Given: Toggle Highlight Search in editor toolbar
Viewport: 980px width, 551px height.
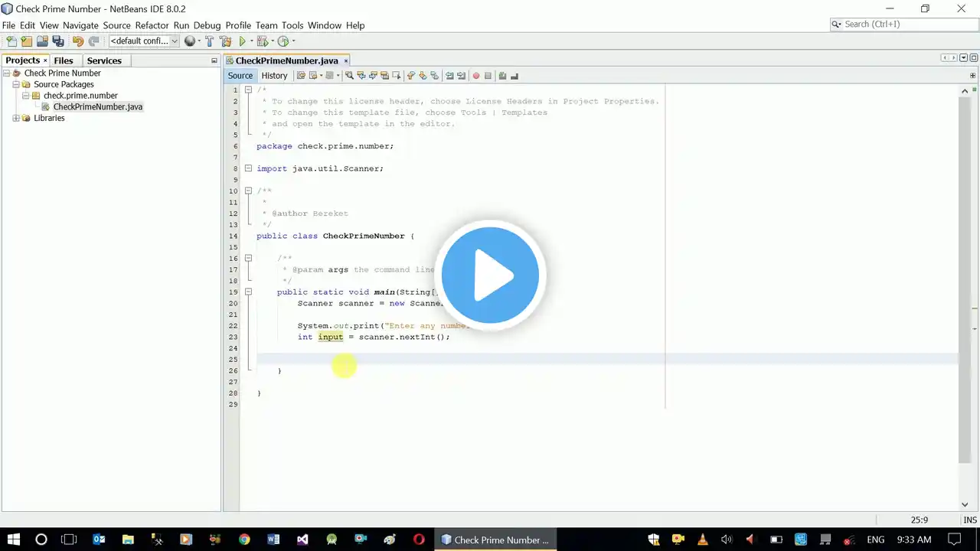Looking at the screenshot, I should 386,76.
